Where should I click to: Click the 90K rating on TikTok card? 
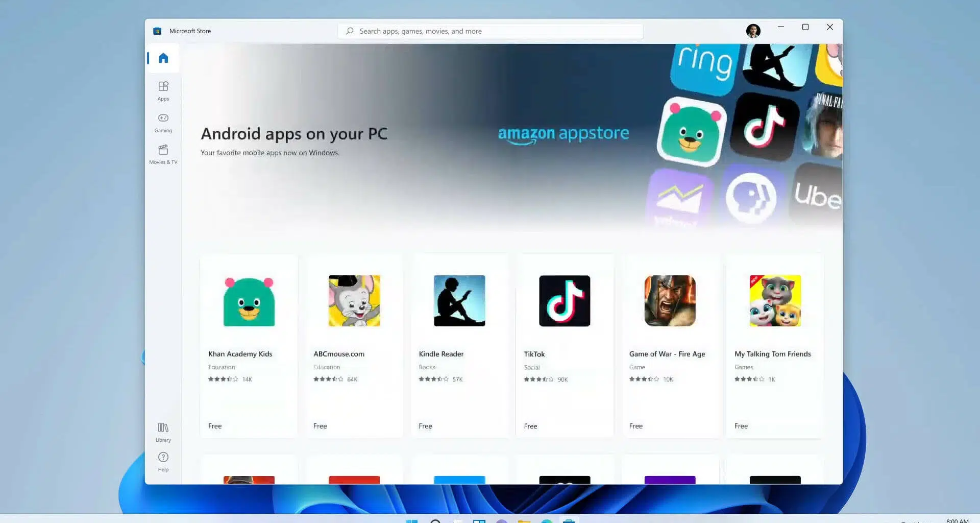click(562, 379)
